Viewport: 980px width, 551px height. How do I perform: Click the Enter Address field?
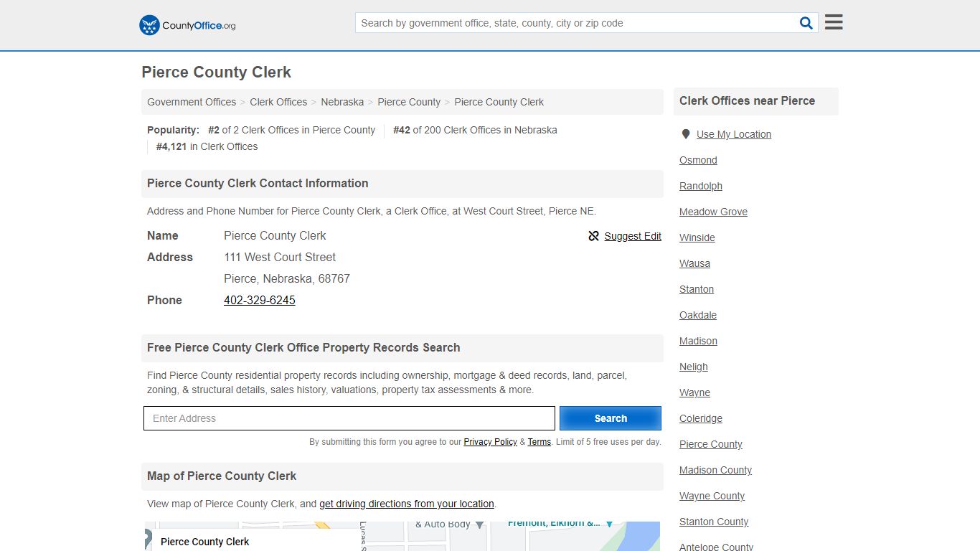click(x=349, y=418)
